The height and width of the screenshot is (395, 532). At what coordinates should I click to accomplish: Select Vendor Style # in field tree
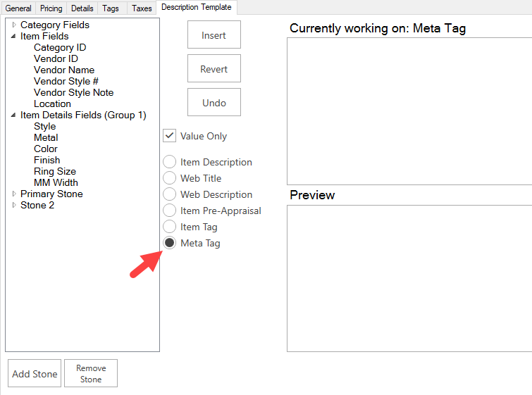pos(66,81)
